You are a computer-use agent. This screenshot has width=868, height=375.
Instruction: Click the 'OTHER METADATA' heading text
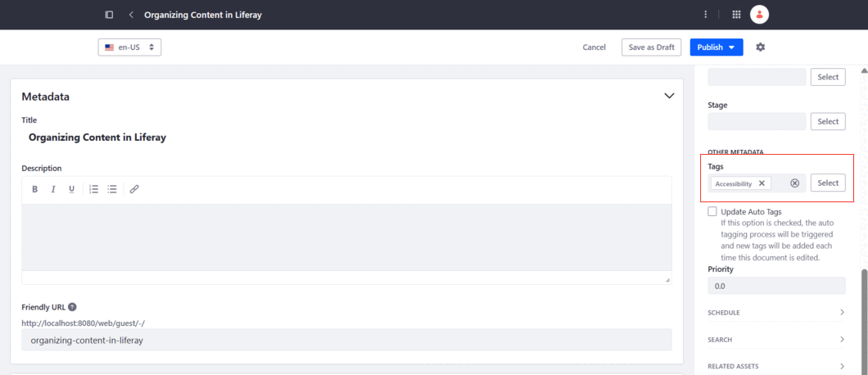(x=735, y=151)
